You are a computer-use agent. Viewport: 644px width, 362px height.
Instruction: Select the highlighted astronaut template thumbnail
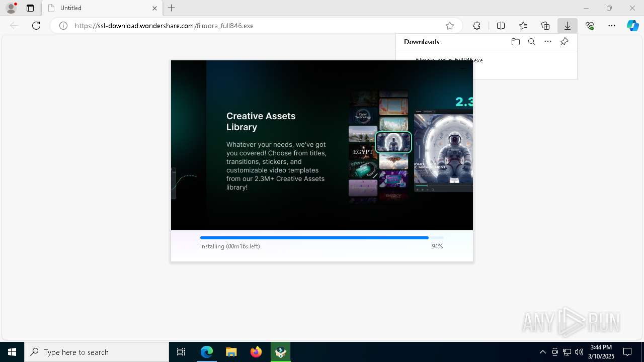point(393,142)
